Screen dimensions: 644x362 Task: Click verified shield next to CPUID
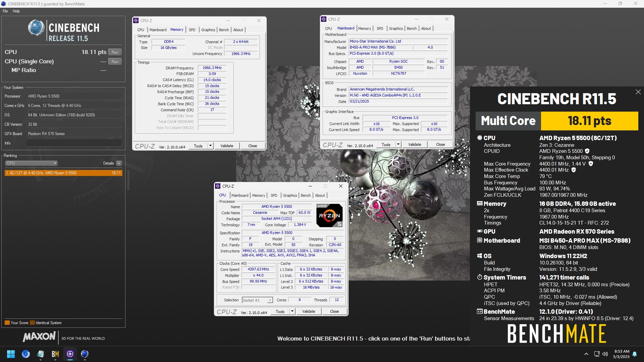pos(587,151)
